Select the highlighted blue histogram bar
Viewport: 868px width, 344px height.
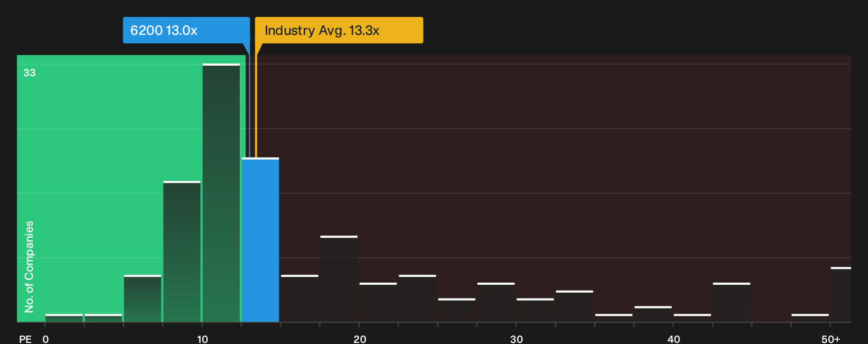[260, 240]
